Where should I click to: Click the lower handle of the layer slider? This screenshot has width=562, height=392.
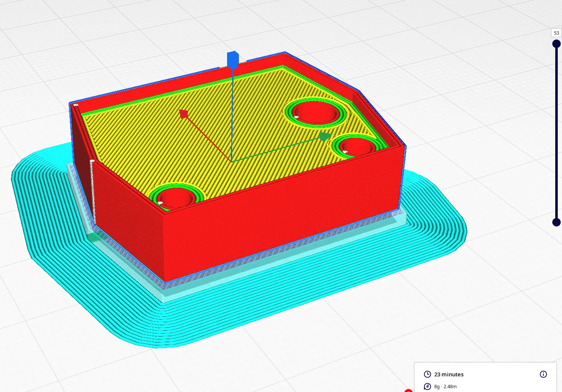point(557,222)
